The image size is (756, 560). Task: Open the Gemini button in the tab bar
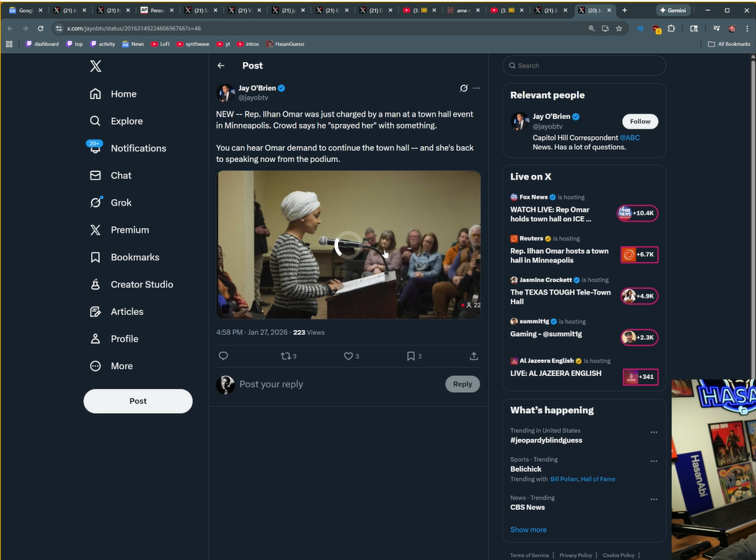tap(673, 10)
